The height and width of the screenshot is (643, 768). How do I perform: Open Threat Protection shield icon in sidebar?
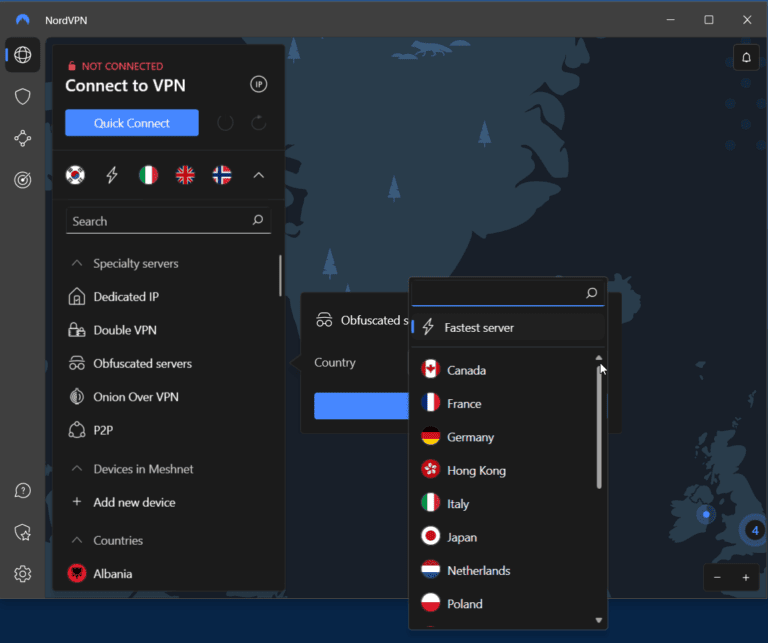coord(23,96)
